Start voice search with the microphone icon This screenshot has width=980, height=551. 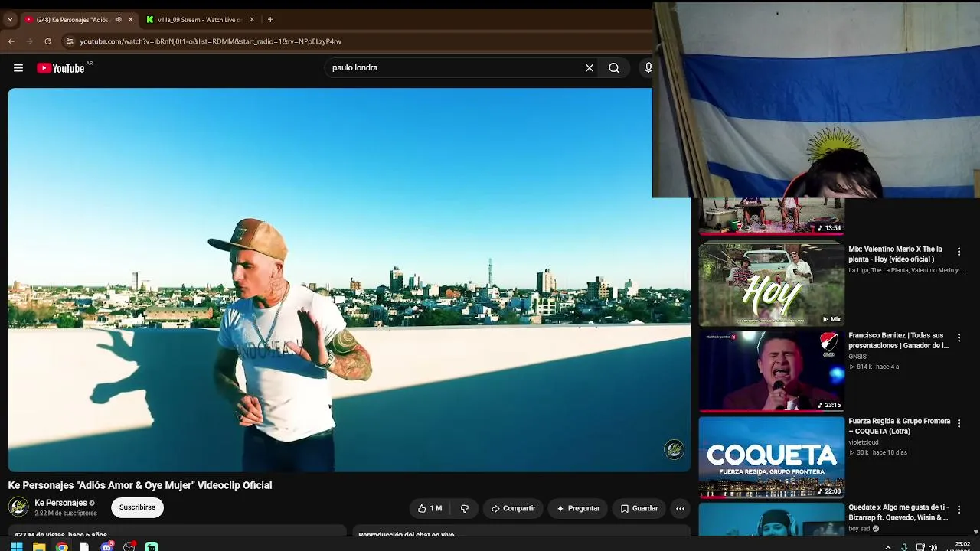[648, 68]
